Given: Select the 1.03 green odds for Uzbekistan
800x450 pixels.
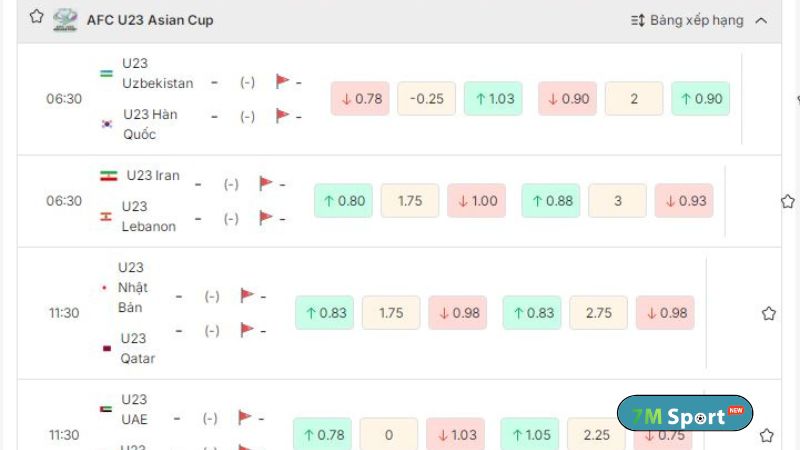Looking at the screenshot, I should coord(495,99).
